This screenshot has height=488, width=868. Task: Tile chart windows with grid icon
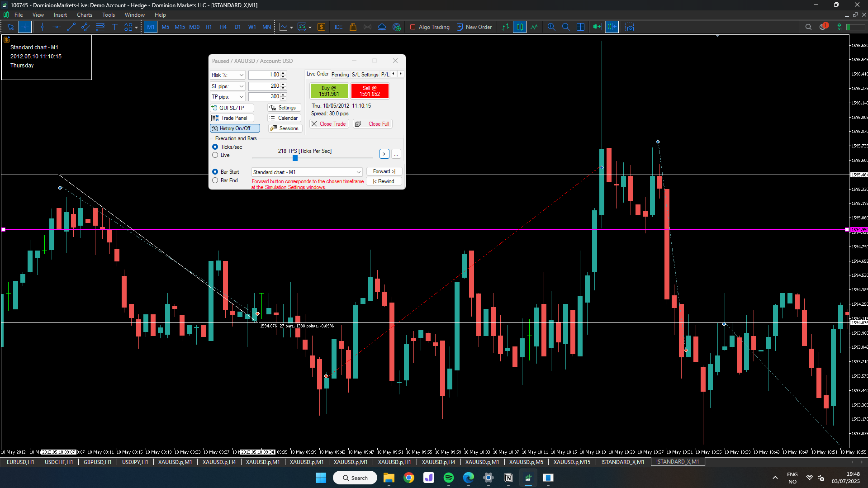coord(580,27)
